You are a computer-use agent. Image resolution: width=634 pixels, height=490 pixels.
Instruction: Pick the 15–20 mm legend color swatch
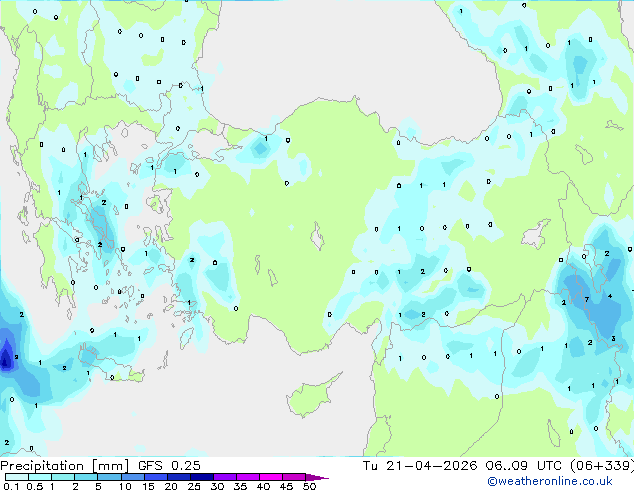click(155, 477)
